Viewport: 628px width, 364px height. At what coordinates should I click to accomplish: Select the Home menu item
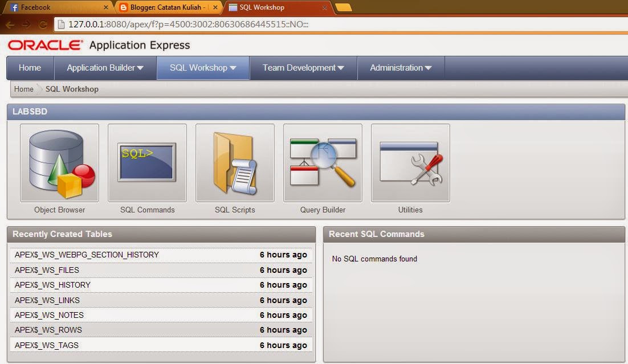pyautogui.click(x=30, y=67)
